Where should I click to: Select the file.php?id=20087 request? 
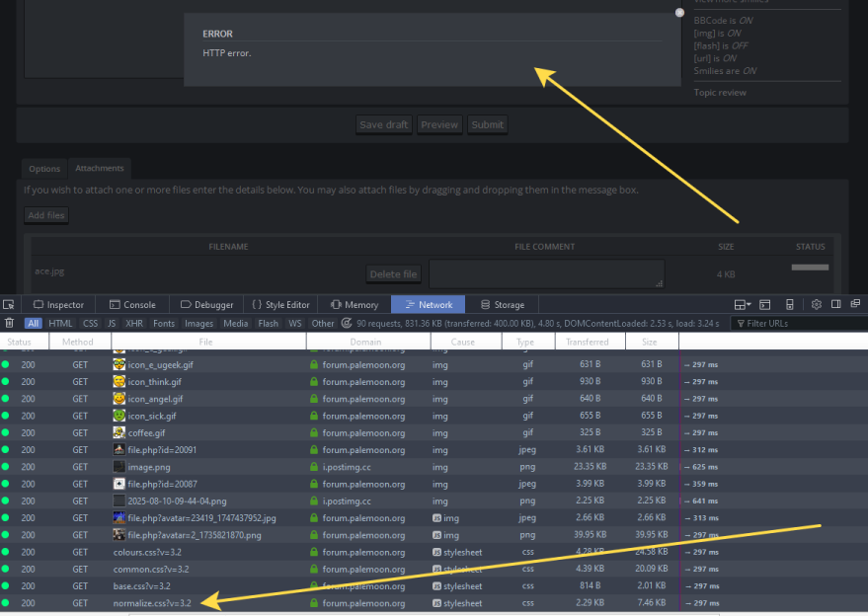(x=434, y=484)
